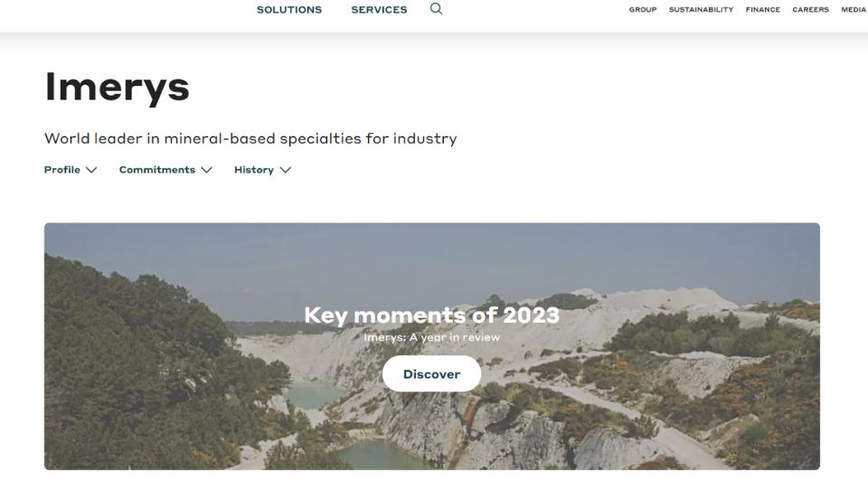Open the Services menu
Screen dimensions: 868x488
tap(379, 10)
